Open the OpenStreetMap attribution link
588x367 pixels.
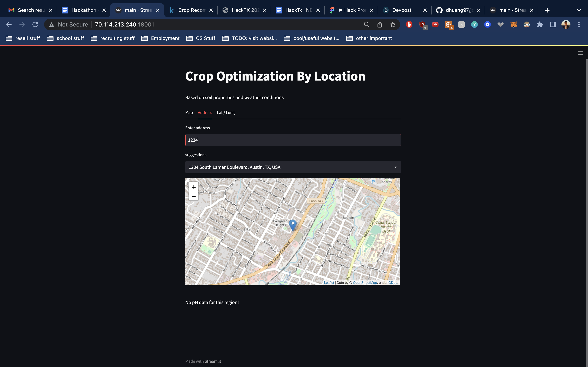tap(365, 283)
